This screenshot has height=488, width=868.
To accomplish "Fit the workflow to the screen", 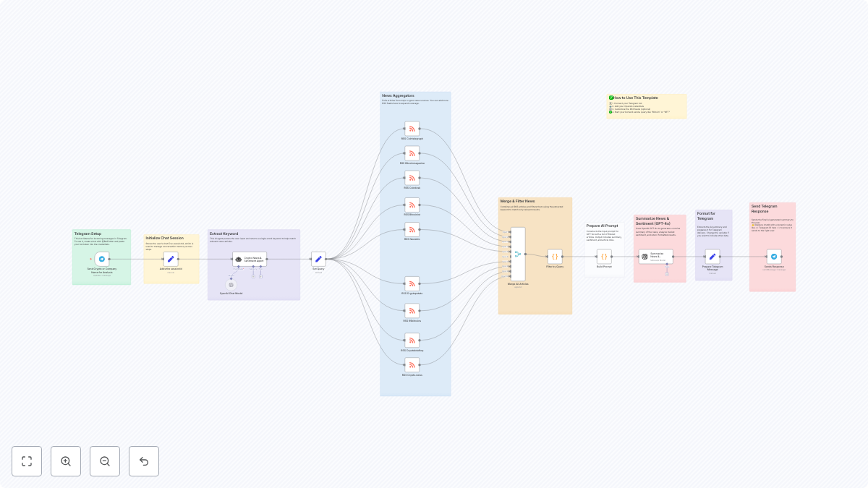I will click(27, 461).
